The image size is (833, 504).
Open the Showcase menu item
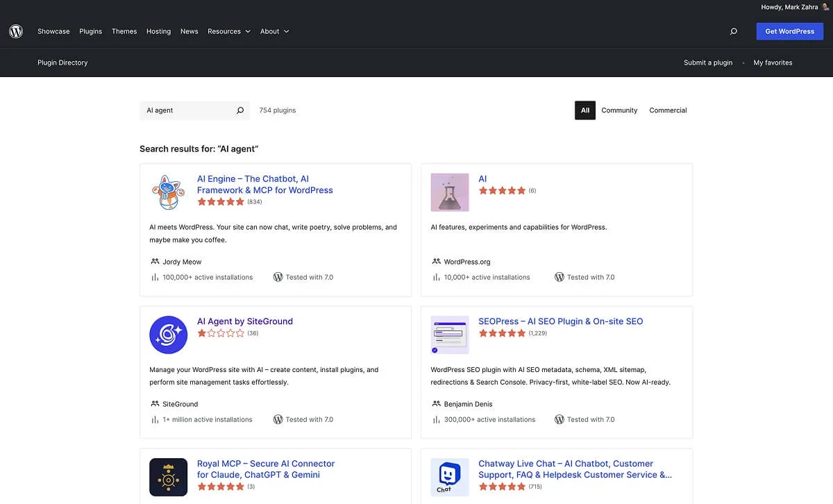[53, 31]
